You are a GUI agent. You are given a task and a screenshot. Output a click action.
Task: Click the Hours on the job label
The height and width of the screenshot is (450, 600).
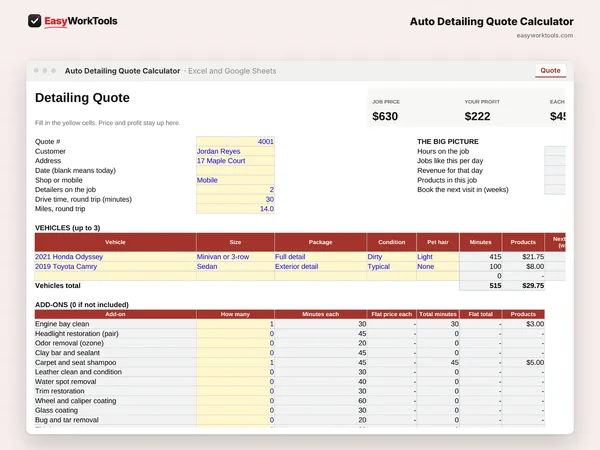click(443, 151)
